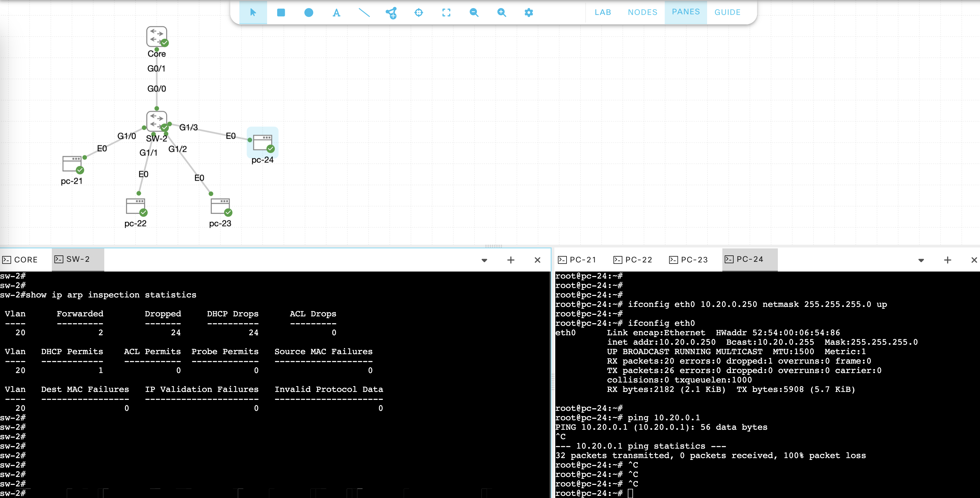
Task: Expand the right console pane dropdown arrow
Action: (x=921, y=260)
